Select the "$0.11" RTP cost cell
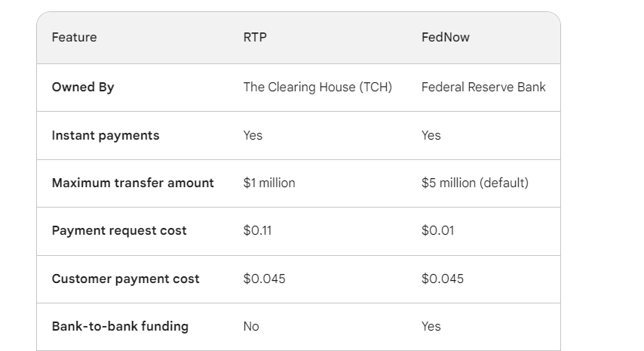The height and width of the screenshot is (351, 644). [257, 230]
